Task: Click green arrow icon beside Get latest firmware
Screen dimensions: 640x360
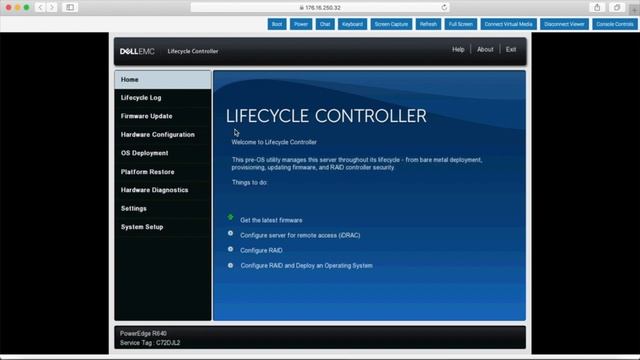Action: (231, 217)
